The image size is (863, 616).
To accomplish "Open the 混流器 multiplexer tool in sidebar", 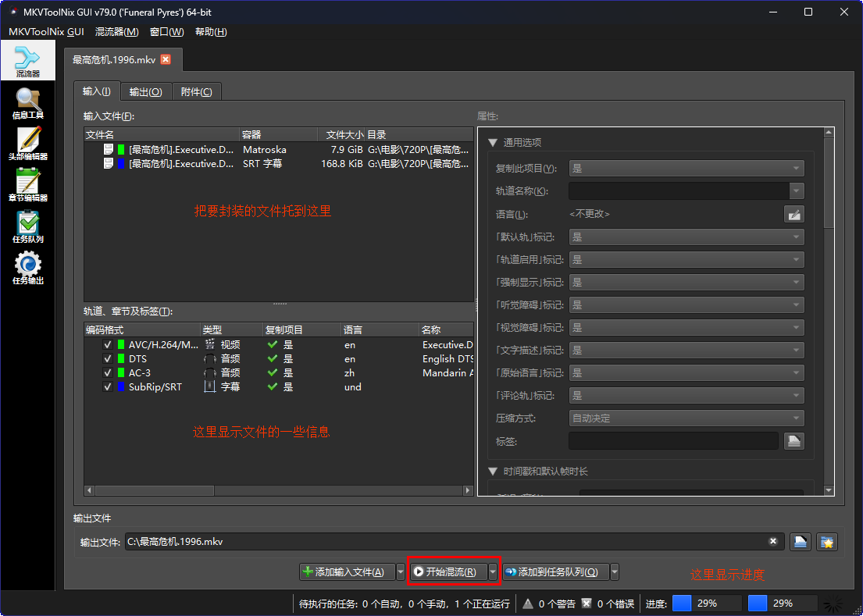I will (27, 60).
